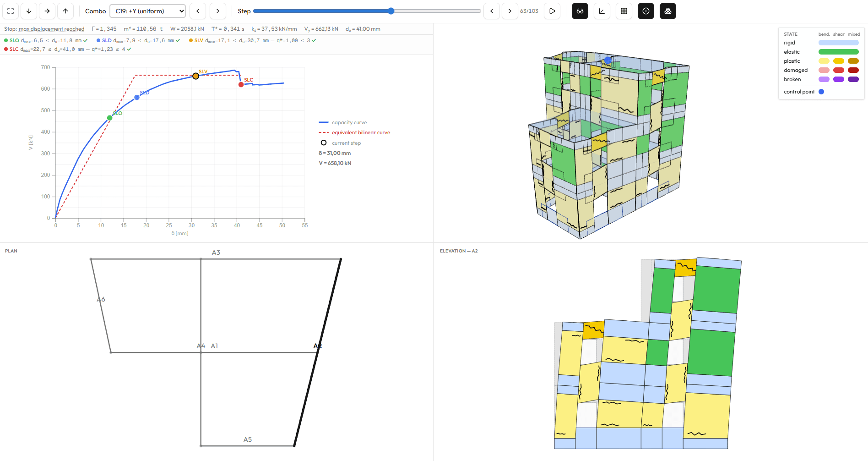Toggle the grid table icon

point(624,11)
